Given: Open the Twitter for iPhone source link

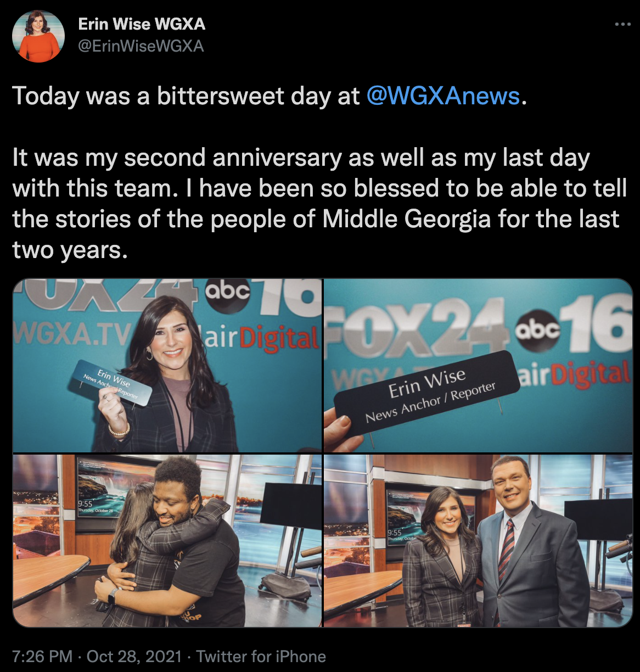Looking at the screenshot, I should pyautogui.click(x=261, y=657).
